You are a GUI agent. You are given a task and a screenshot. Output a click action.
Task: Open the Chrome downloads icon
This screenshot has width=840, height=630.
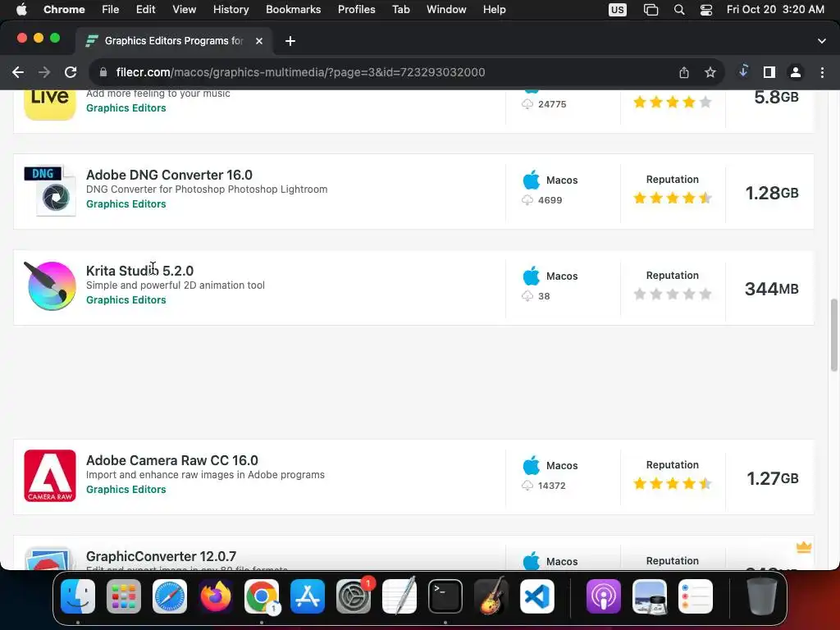click(743, 71)
